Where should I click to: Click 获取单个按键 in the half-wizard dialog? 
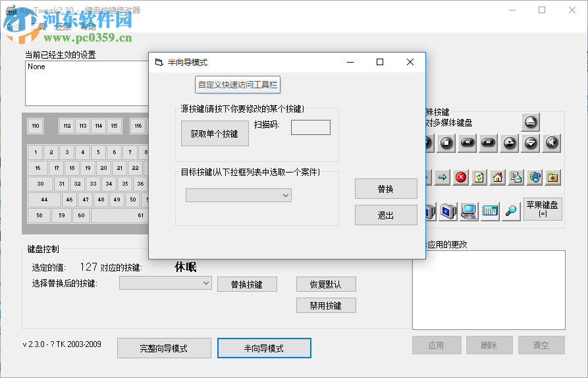(215, 134)
